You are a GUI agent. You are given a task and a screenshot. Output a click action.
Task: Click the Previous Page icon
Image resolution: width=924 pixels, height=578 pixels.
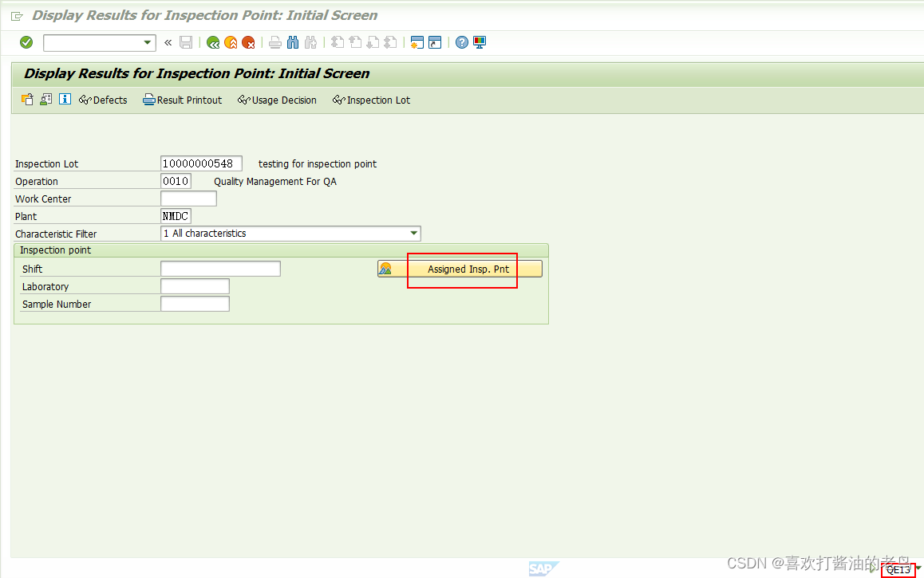355,42
